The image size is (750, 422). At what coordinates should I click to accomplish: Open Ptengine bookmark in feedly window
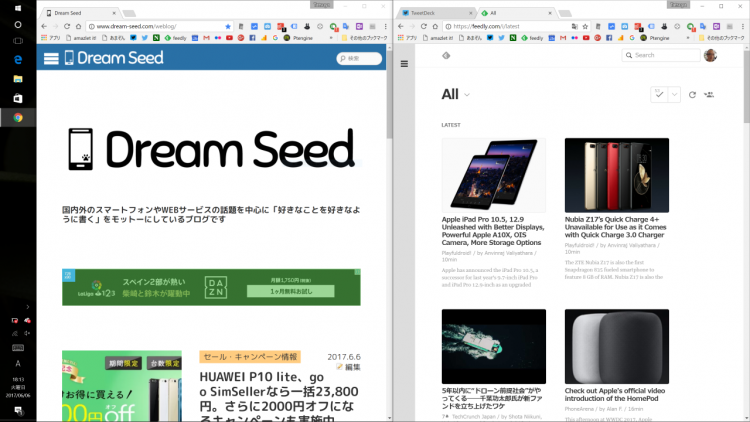[x=654, y=38]
